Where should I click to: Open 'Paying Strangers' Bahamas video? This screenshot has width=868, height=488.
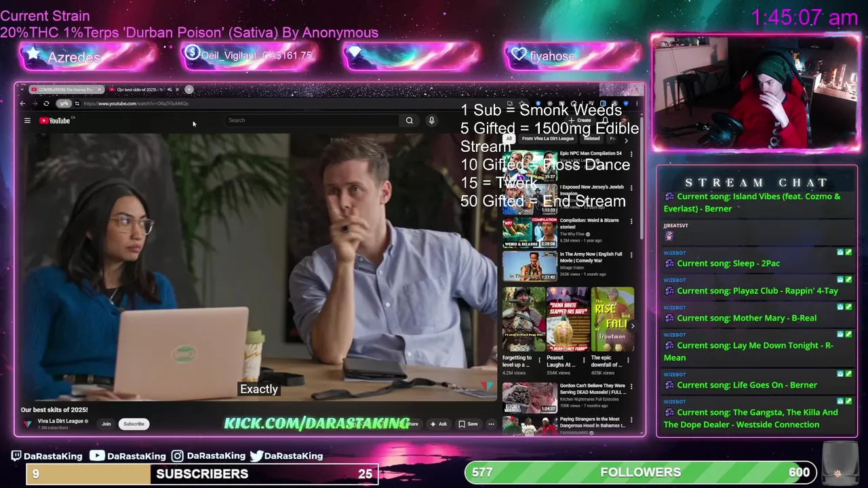point(530,425)
